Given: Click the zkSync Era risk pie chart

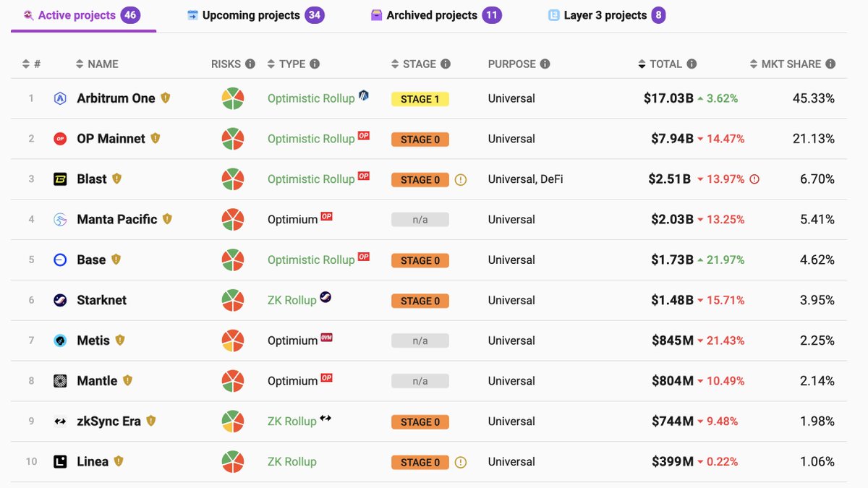Looking at the screenshot, I should pyautogui.click(x=233, y=421).
